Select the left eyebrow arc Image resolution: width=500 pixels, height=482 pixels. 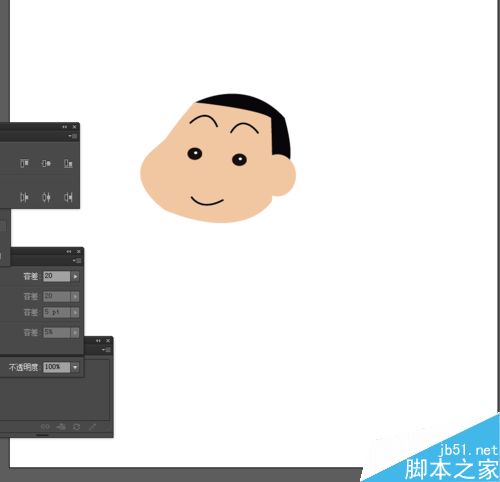[x=204, y=117]
